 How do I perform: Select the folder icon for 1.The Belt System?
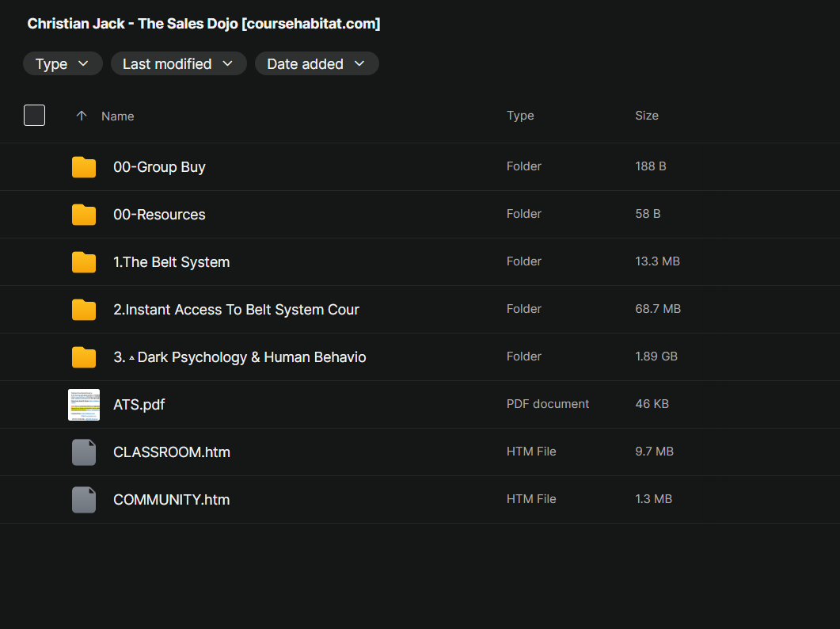(x=84, y=262)
